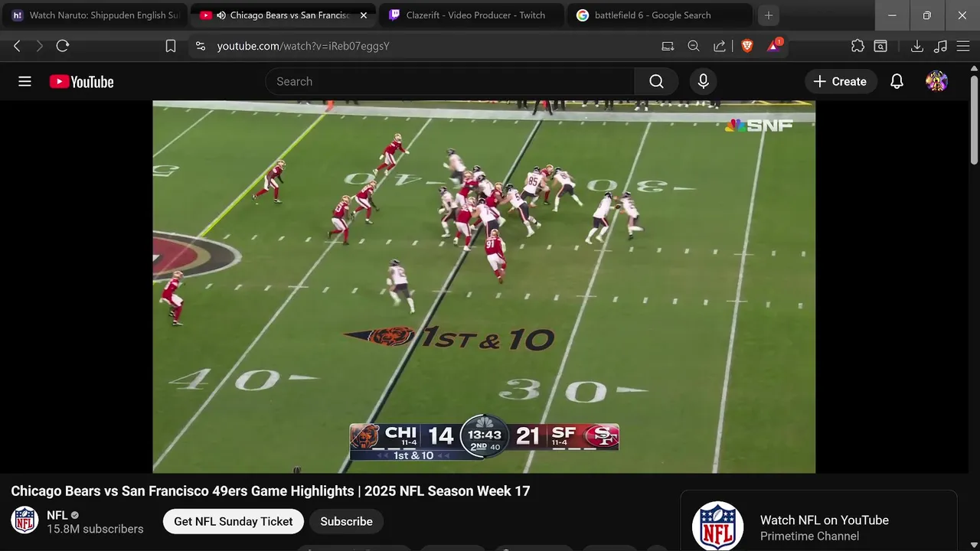
Task: Click the install app icon in address bar
Action: click(x=668, y=46)
